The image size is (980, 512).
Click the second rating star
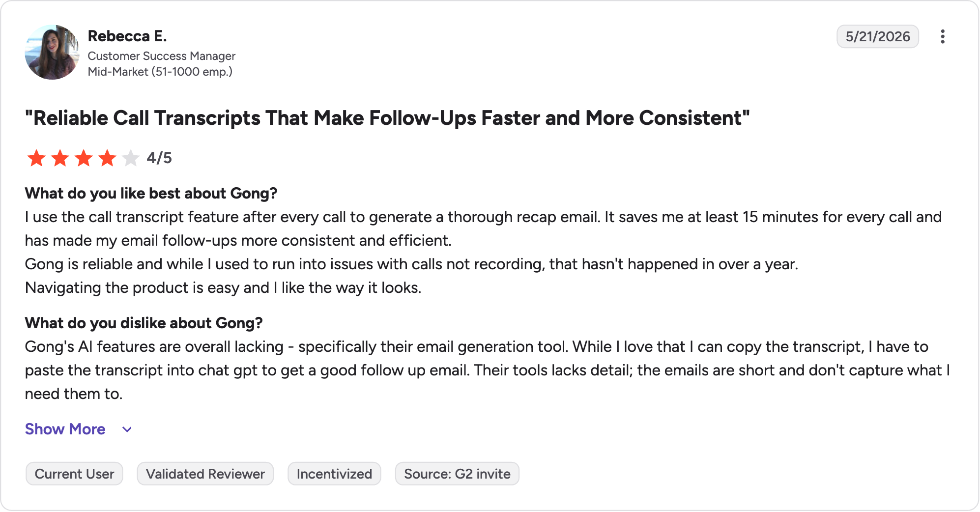(60, 158)
